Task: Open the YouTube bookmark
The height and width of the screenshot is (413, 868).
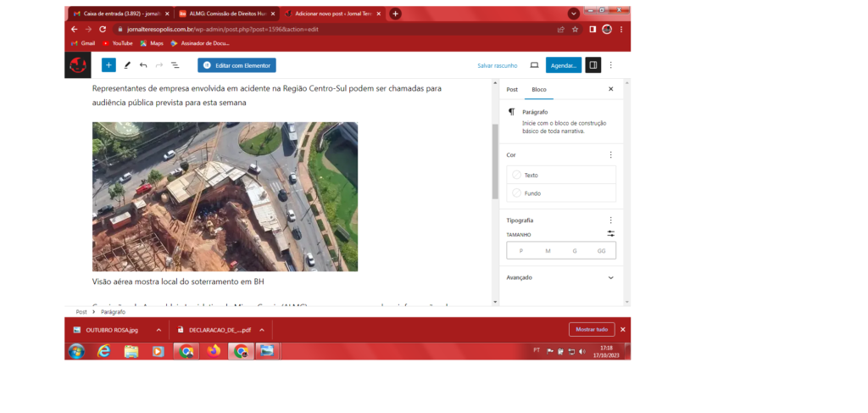Action: [118, 42]
